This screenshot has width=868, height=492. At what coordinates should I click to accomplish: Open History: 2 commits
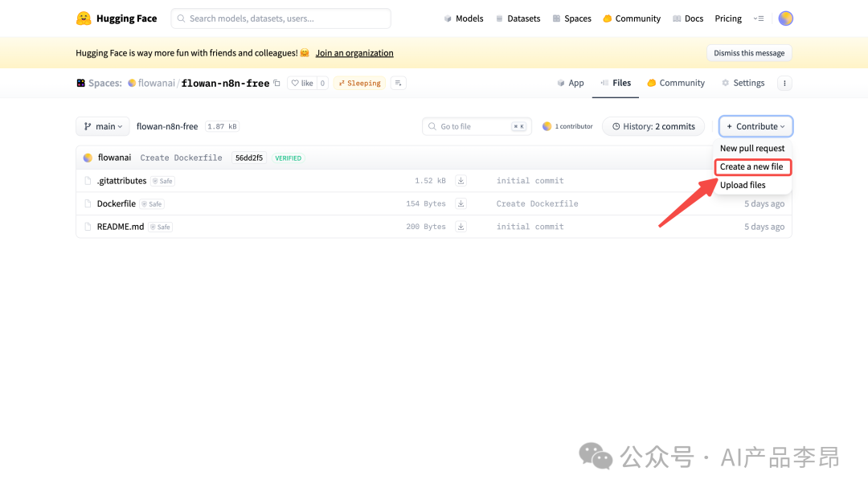click(x=653, y=126)
